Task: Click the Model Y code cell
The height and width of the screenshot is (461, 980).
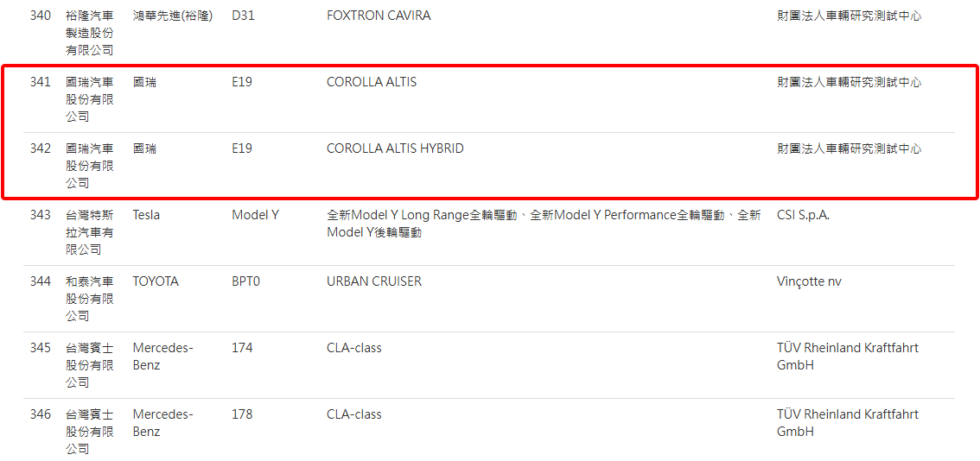Action: (x=255, y=215)
